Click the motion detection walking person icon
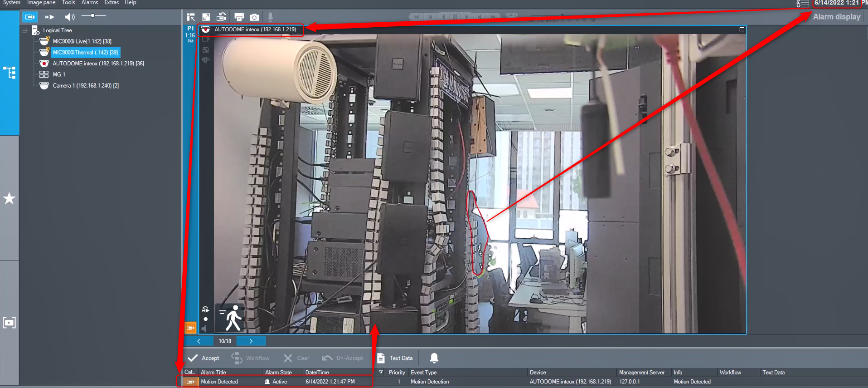Screen dimensions: 868x388 coord(231,318)
